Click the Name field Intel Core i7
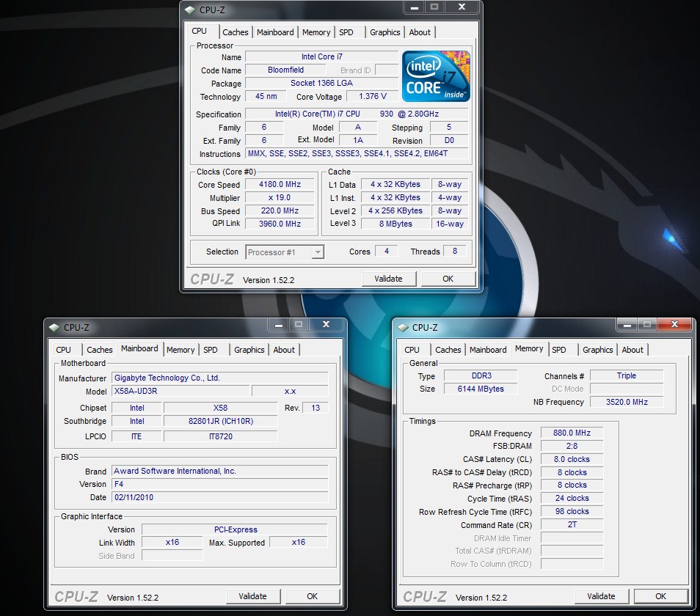 (321, 56)
